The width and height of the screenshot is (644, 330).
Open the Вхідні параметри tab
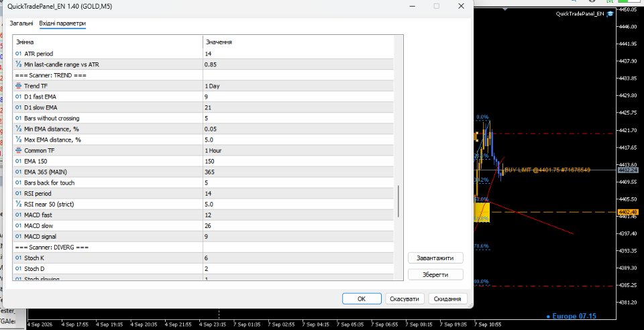tap(62, 23)
